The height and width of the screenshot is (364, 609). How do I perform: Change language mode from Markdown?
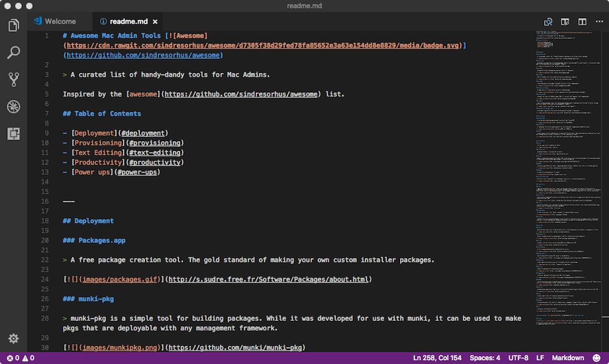point(568,358)
